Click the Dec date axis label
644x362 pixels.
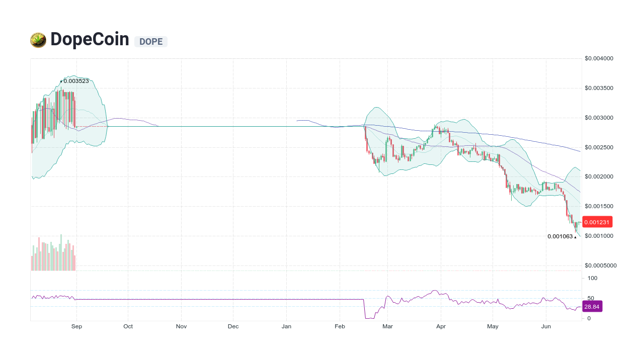pyautogui.click(x=233, y=326)
